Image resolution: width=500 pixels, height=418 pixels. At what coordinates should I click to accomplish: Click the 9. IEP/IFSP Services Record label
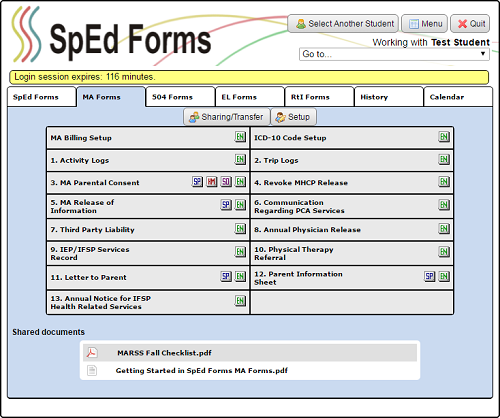click(x=90, y=253)
